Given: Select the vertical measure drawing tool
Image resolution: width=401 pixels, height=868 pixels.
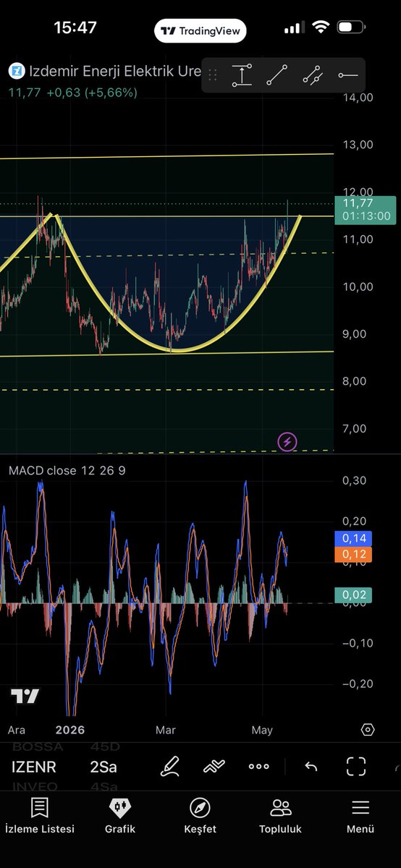Looking at the screenshot, I should pyautogui.click(x=242, y=75).
